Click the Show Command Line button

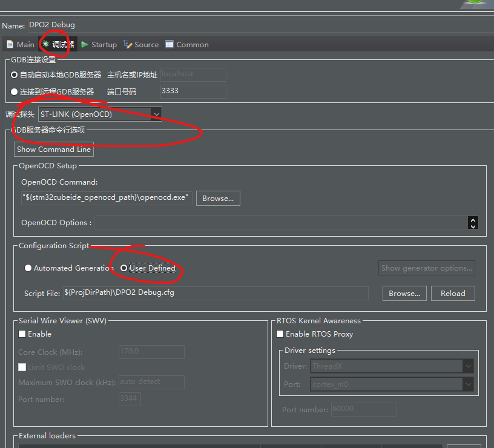click(x=54, y=149)
